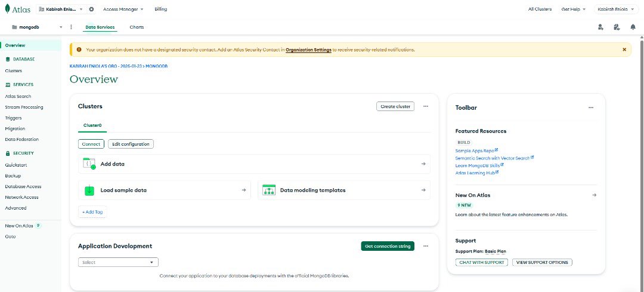Open Migration in the sidebar
Image resolution: width=644 pixels, height=292 pixels.
[15, 128]
